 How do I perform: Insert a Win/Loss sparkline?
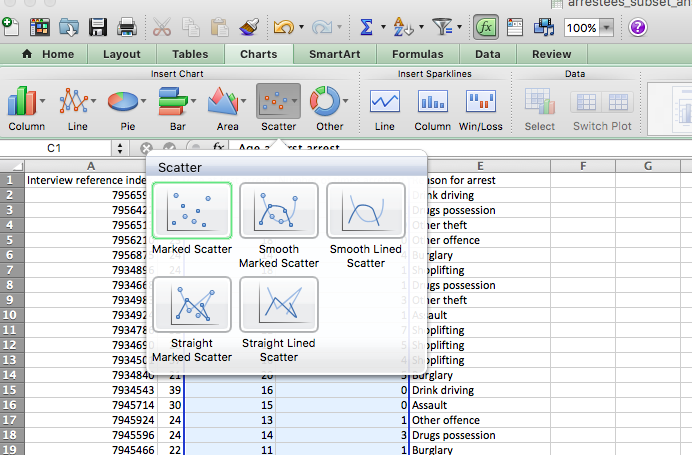pyautogui.click(x=481, y=106)
